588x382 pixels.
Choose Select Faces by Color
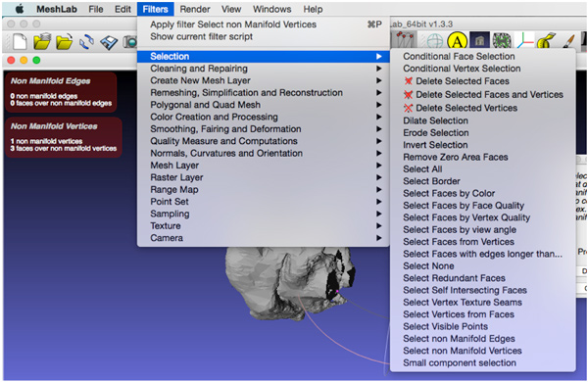482,193
